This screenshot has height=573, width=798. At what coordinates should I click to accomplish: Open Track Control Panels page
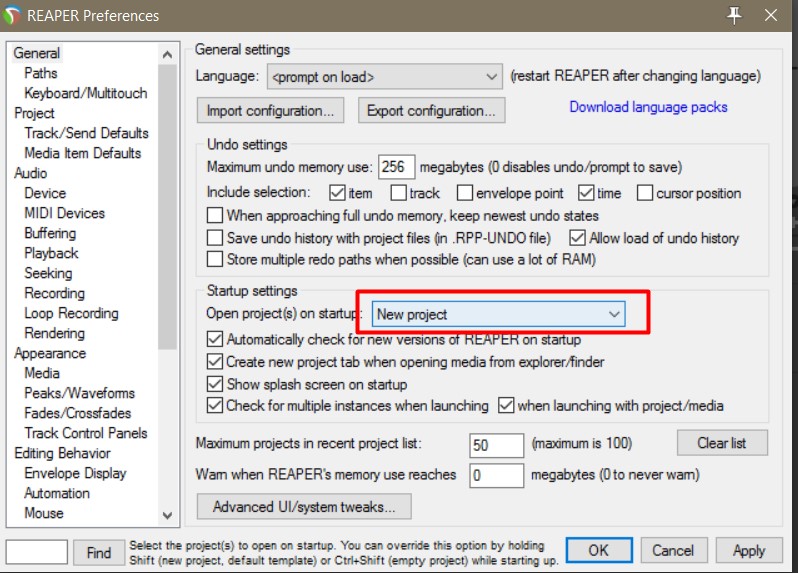(x=86, y=433)
